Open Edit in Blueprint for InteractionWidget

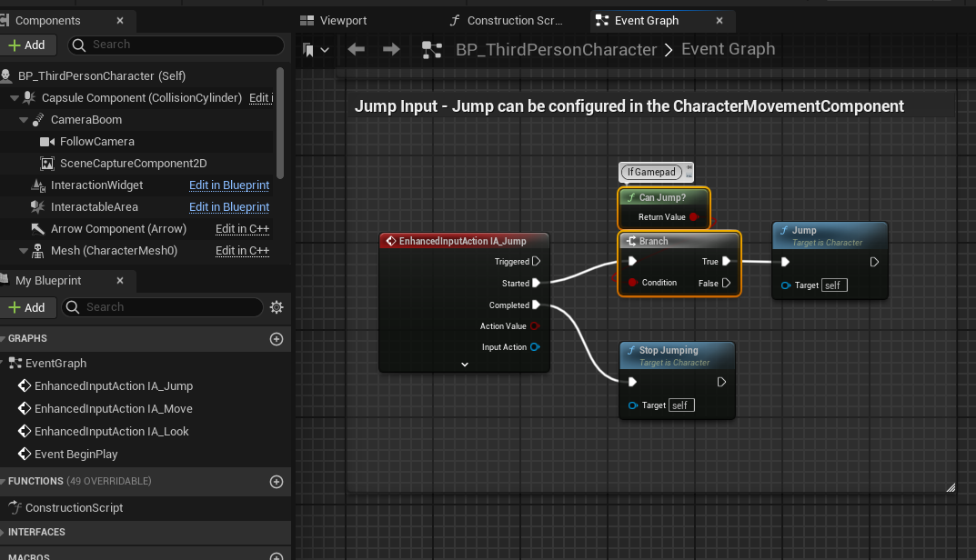pos(229,185)
